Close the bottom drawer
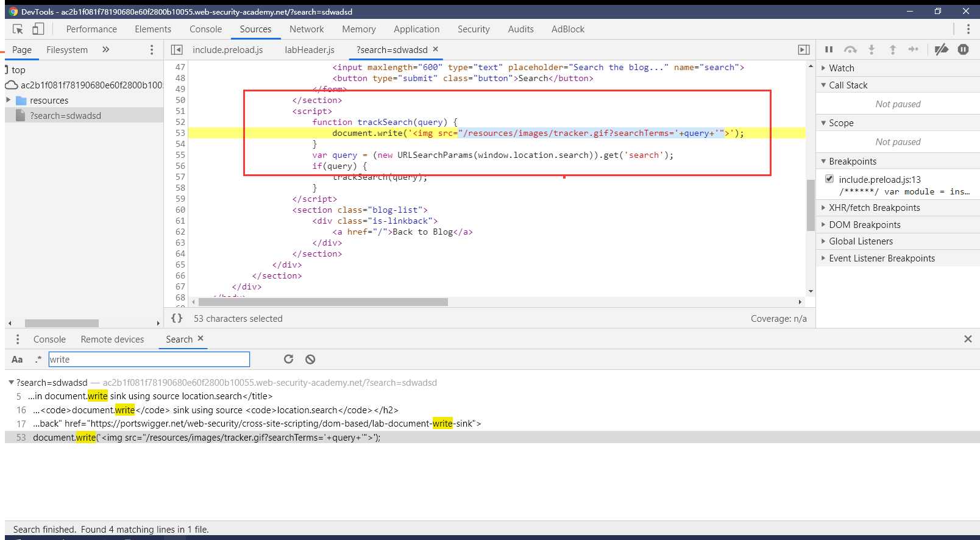This screenshot has width=980, height=540. pyautogui.click(x=968, y=339)
